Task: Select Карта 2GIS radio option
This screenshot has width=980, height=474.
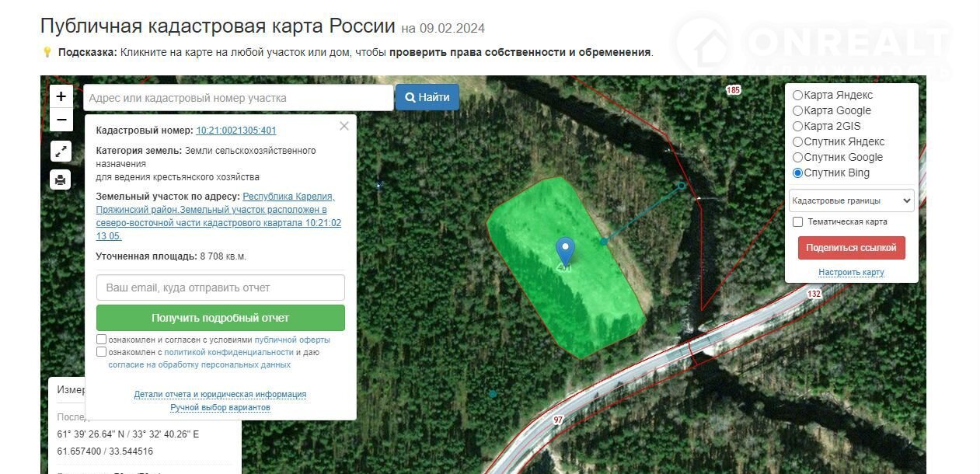Action: tap(797, 126)
